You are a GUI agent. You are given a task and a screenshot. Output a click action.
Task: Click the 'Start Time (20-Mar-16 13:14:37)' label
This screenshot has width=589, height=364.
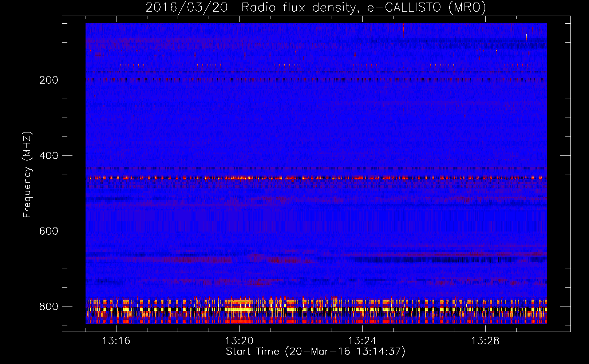(316, 352)
